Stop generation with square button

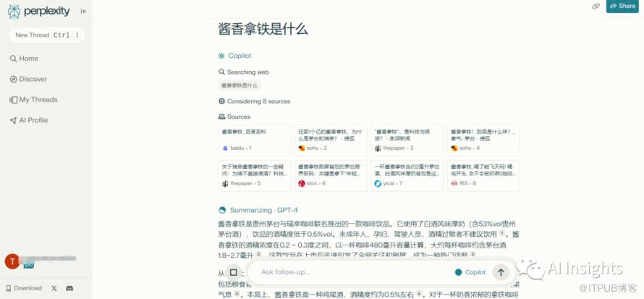click(234, 272)
